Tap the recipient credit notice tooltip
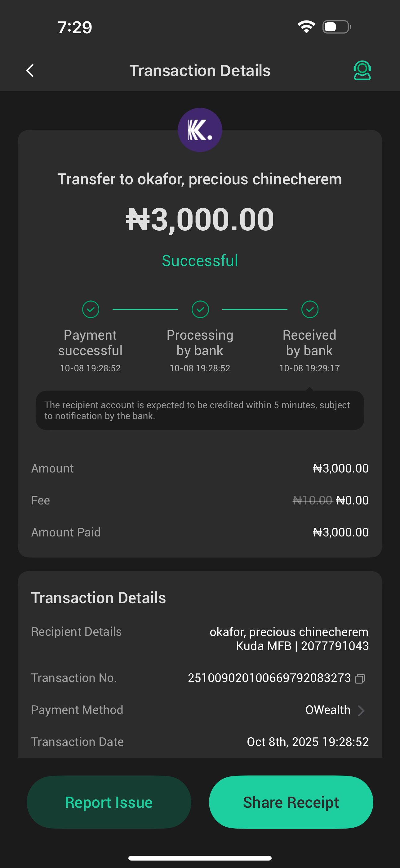 pyautogui.click(x=200, y=410)
